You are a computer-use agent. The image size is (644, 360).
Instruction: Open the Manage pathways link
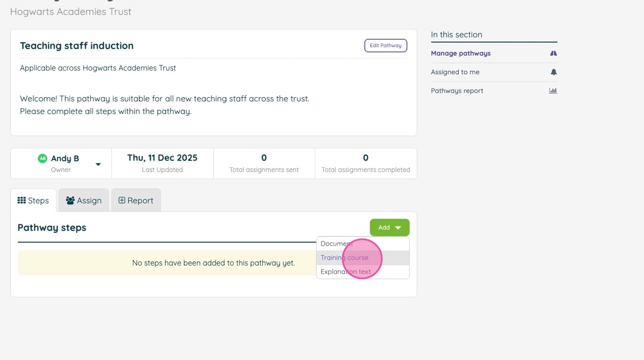point(461,53)
